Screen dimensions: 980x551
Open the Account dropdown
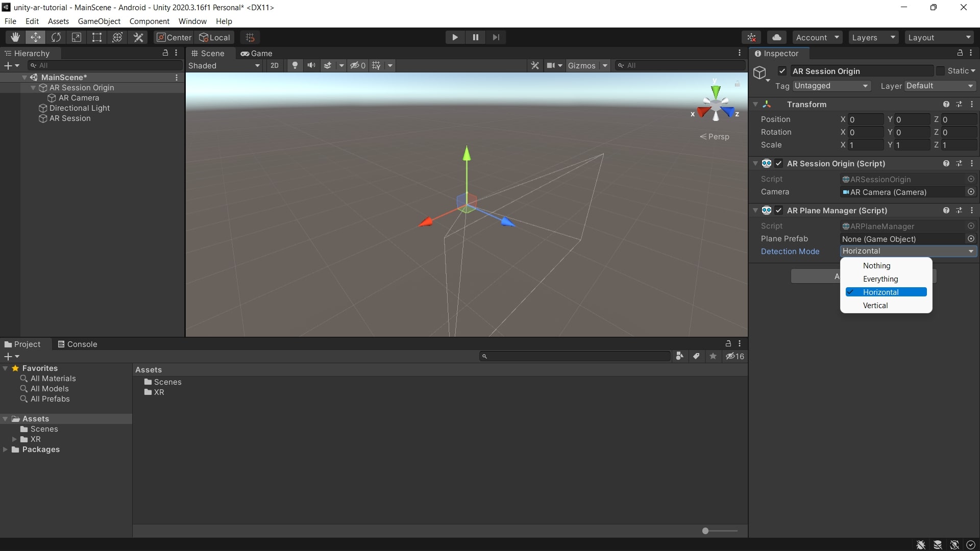click(x=818, y=38)
